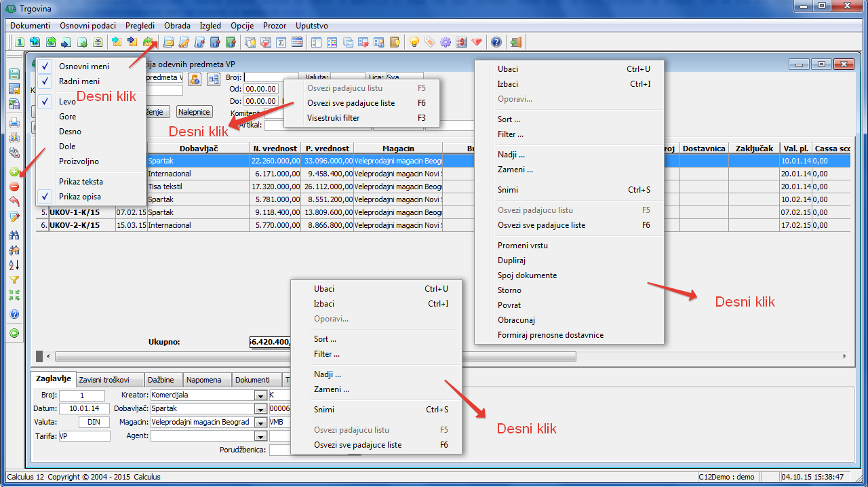Click the Tisa tekstil supplier cell
The image size is (868, 487).
pos(198,187)
